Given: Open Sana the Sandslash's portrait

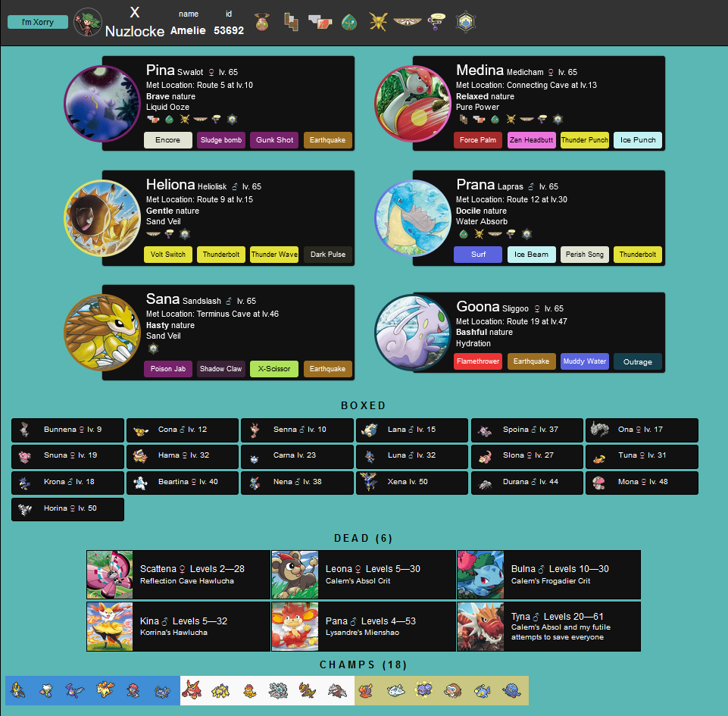Looking at the screenshot, I should click(x=102, y=333).
